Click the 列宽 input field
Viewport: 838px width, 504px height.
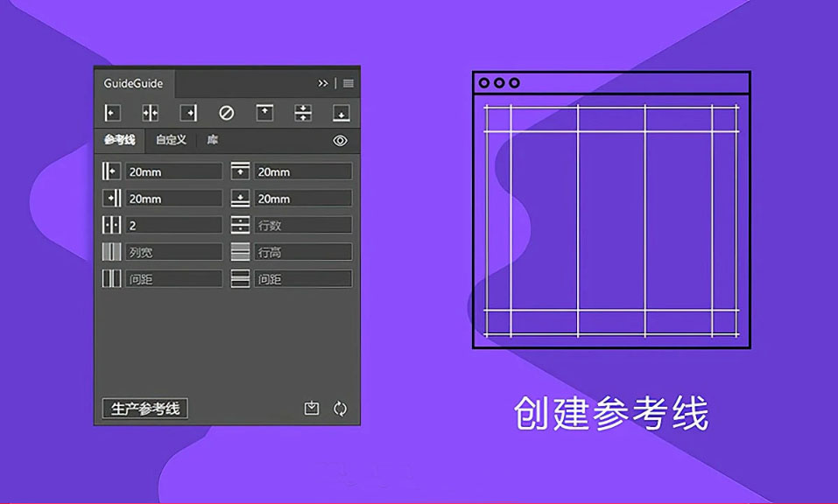point(173,251)
